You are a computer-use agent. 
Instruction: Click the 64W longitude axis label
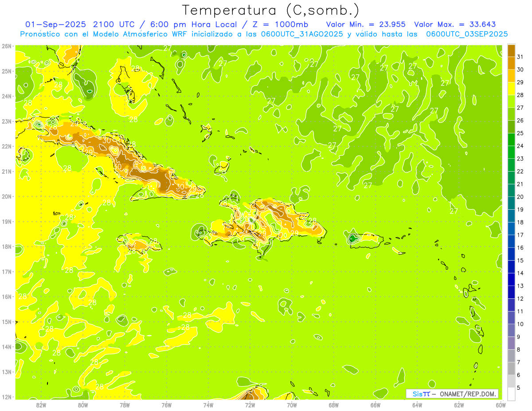417,404
